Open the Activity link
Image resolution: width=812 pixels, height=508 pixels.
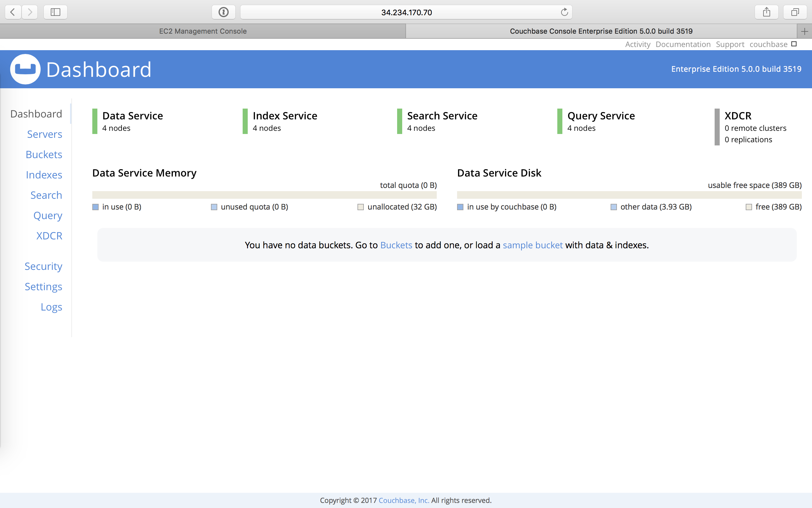(x=638, y=44)
